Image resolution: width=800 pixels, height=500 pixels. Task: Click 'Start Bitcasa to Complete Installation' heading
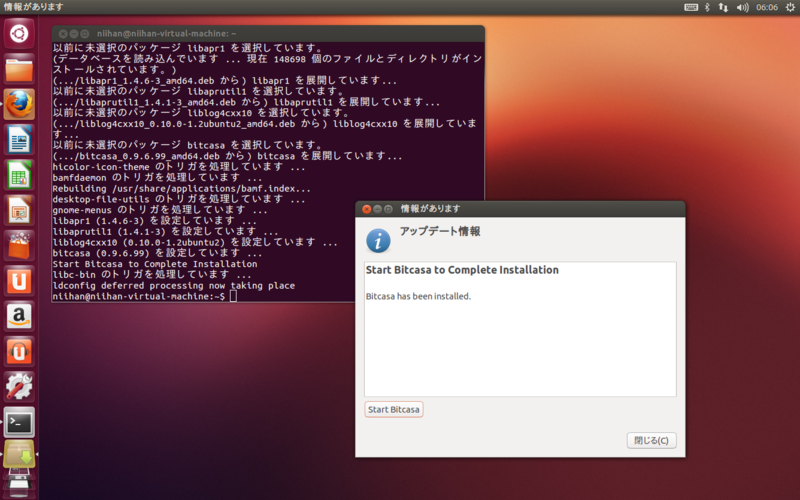[x=462, y=270]
